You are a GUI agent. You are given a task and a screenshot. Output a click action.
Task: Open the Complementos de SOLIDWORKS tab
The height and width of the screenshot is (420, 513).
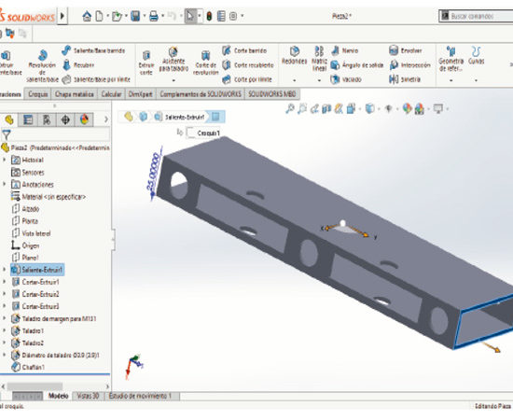point(201,94)
